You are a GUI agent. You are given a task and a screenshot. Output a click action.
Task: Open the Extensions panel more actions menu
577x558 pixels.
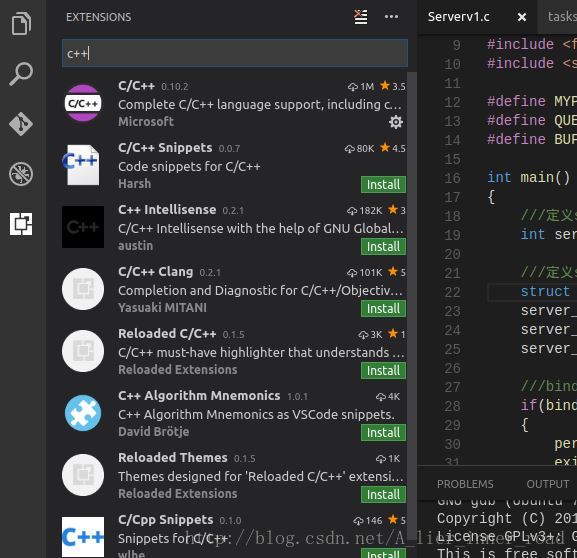(x=391, y=17)
